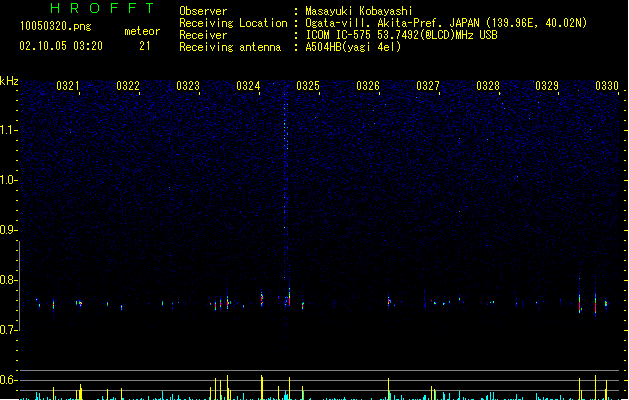Screen dimensions: 629x400
Task: Click the 0329 time marker
Action: (547, 86)
